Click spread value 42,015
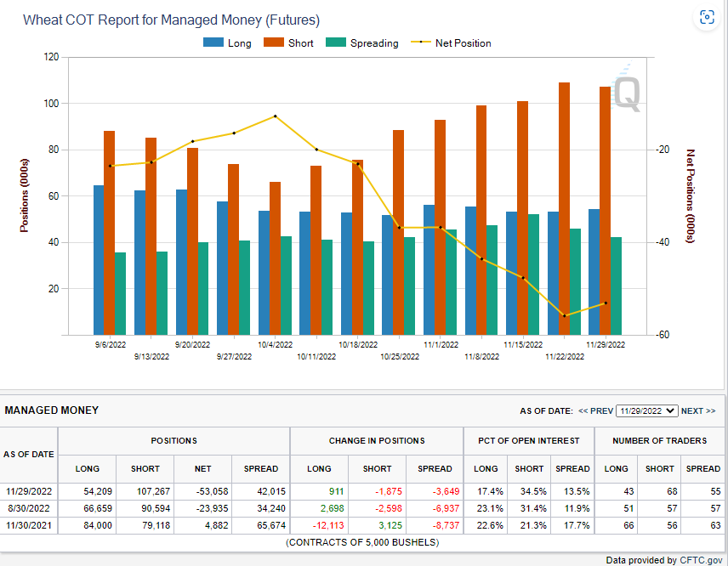The height and width of the screenshot is (566, 728). (x=271, y=491)
